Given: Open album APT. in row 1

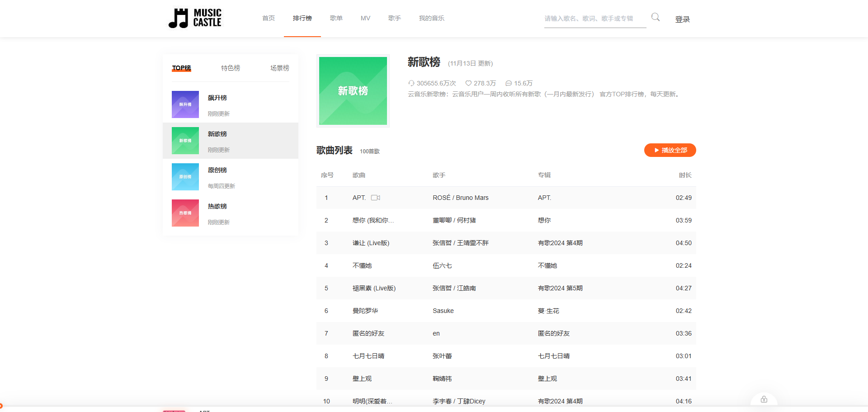Looking at the screenshot, I should point(545,198).
